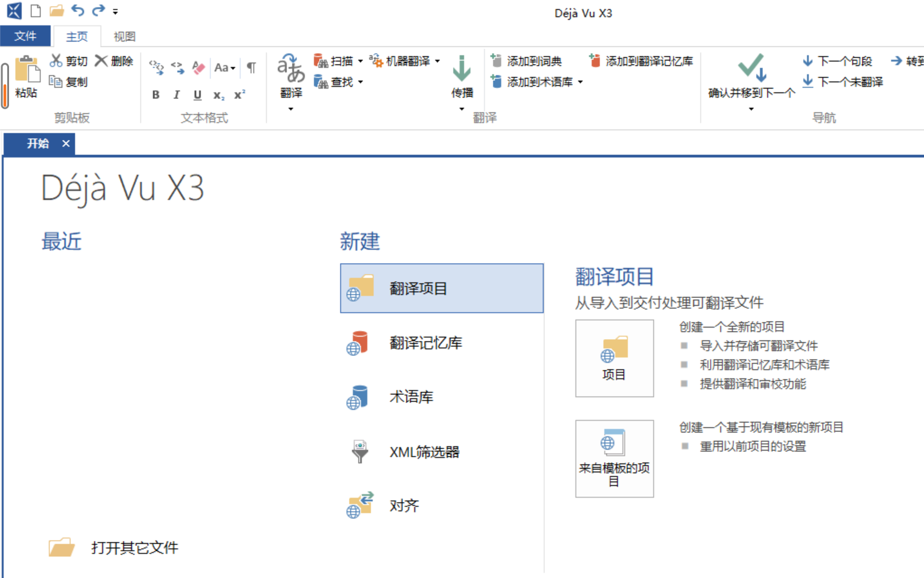Toggle subscript formatting
This screenshot has height=578, width=924.
(x=218, y=95)
